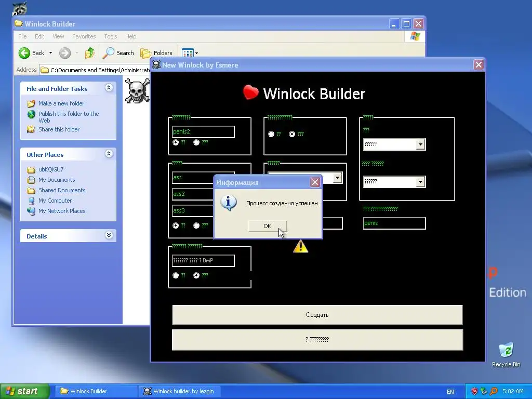
Task: Open the lower right group dropdown
Action: click(420, 182)
